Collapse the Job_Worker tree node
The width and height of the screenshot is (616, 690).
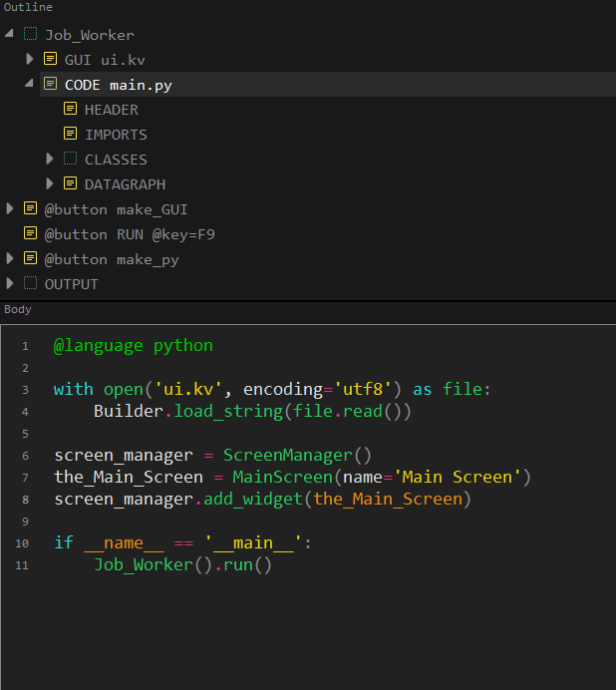pyautogui.click(x=10, y=34)
